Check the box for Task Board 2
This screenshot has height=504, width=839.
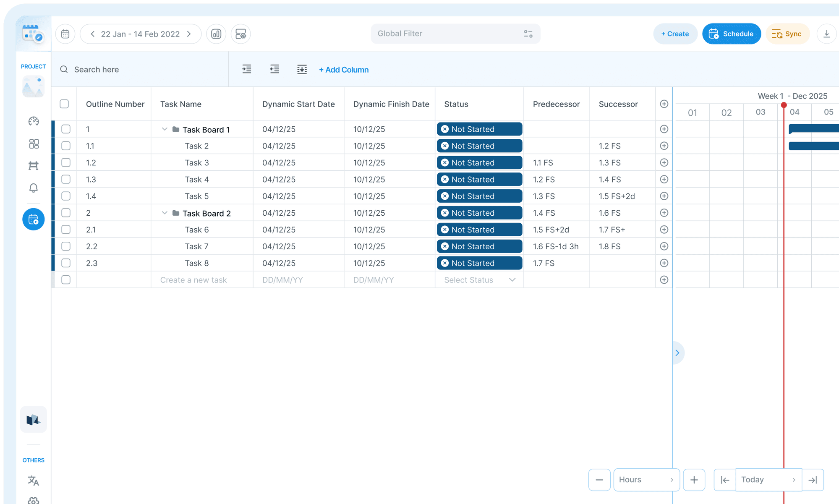click(x=66, y=213)
